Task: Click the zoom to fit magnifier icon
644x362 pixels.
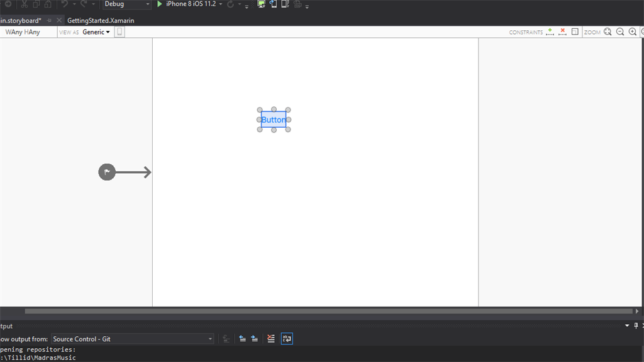Action: (608, 32)
